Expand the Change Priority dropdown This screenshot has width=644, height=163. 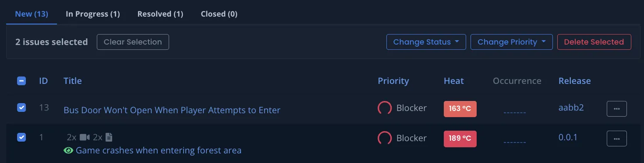point(511,42)
